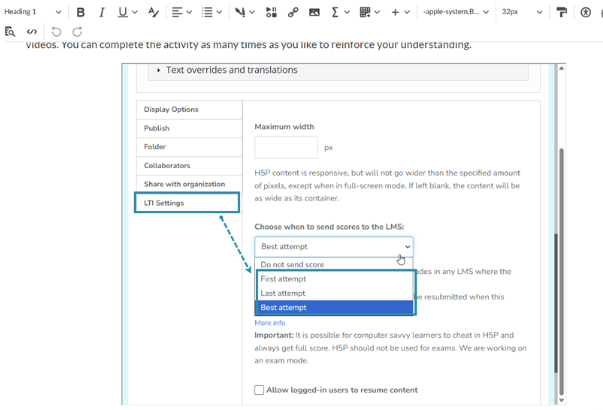603x410 pixels.
Task: Choose First attempt option
Action: pos(334,279)
